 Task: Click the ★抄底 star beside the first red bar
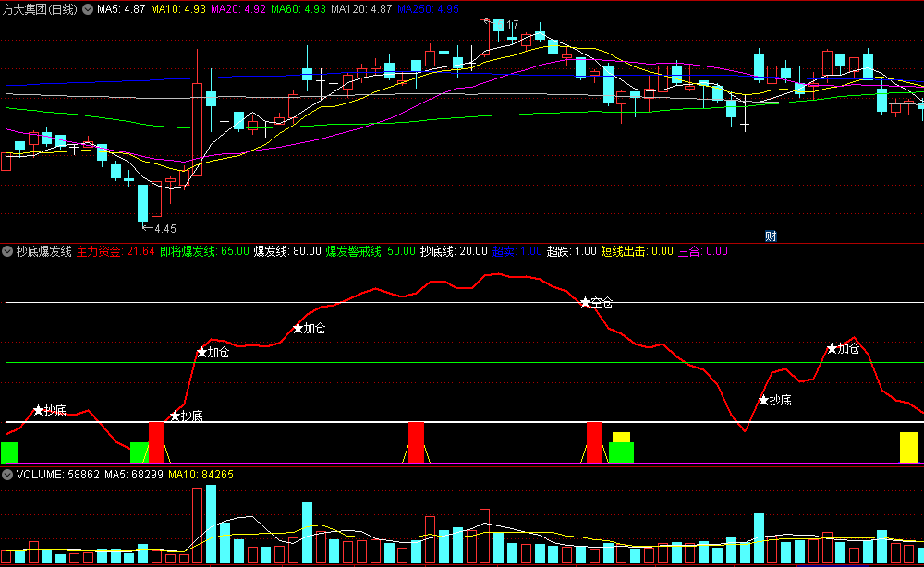(x=175, y=416)
